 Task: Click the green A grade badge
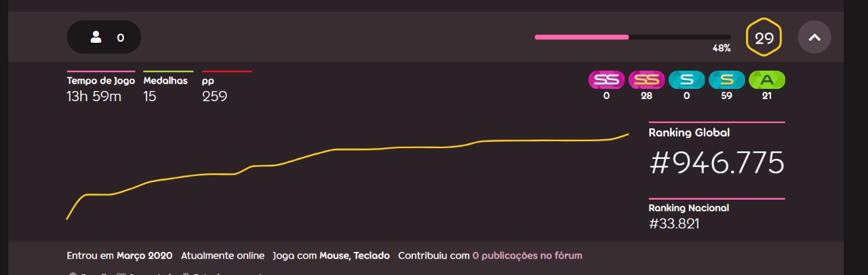tap(766, 80)
